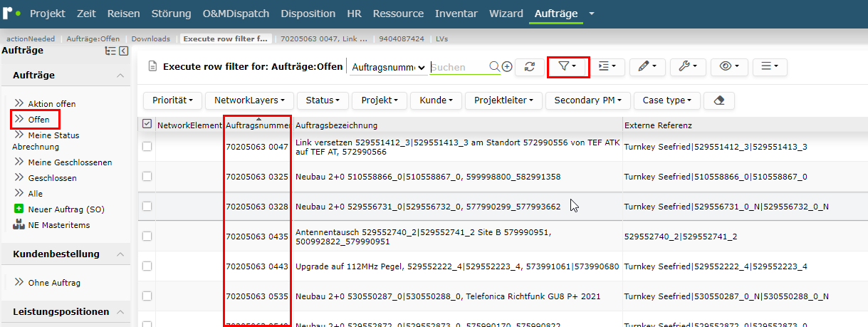Click the green plus icon for Neuer Auftrag
This screenshot has height=327, width=868.
coord(19,209)
